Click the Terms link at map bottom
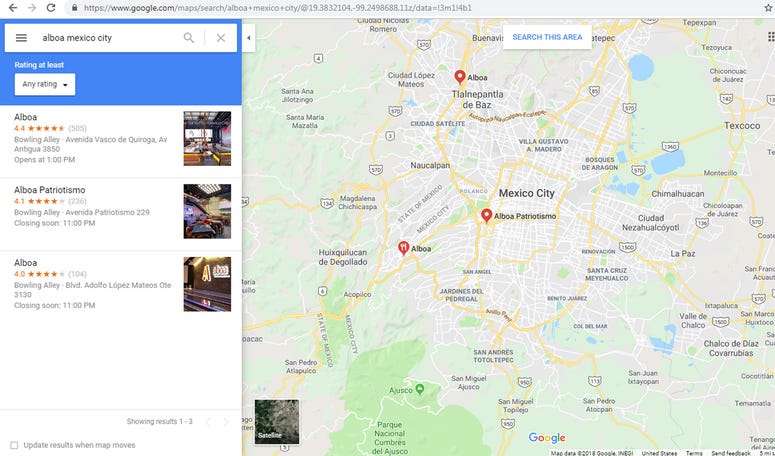Image resolution: width=775 pixels, height=456 pixels. click(x=694, y=453)
